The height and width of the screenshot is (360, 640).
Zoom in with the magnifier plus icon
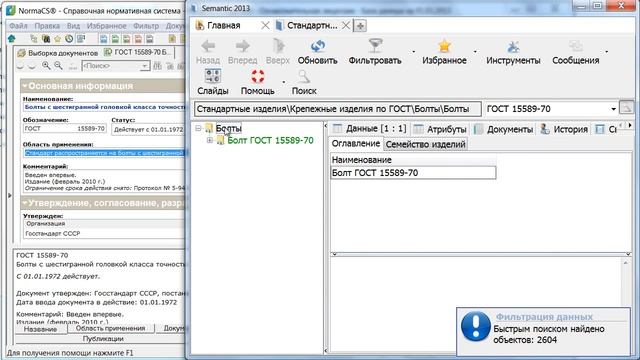click(47, 65)
